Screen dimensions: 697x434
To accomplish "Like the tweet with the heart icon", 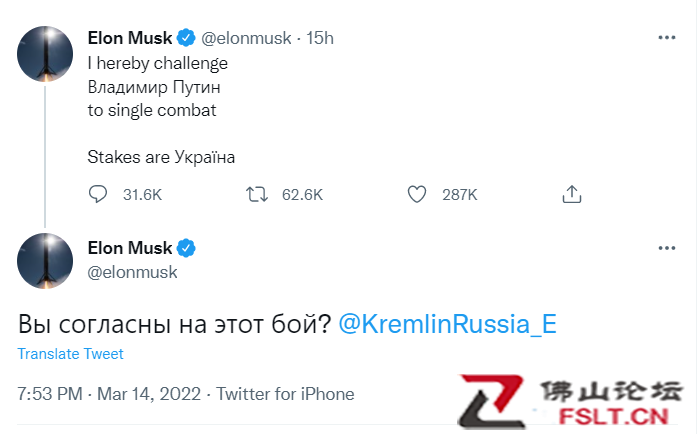I will click(x=417, y=194).
